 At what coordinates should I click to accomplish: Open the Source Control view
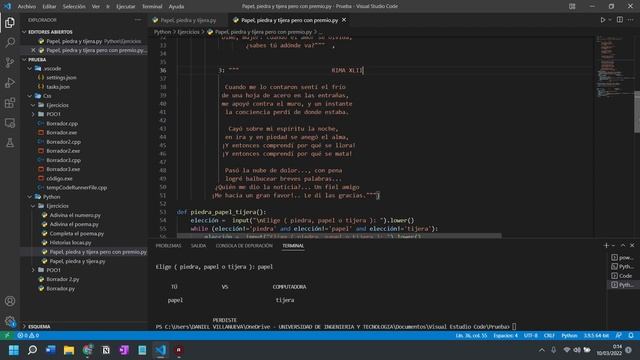coord(10,62)
